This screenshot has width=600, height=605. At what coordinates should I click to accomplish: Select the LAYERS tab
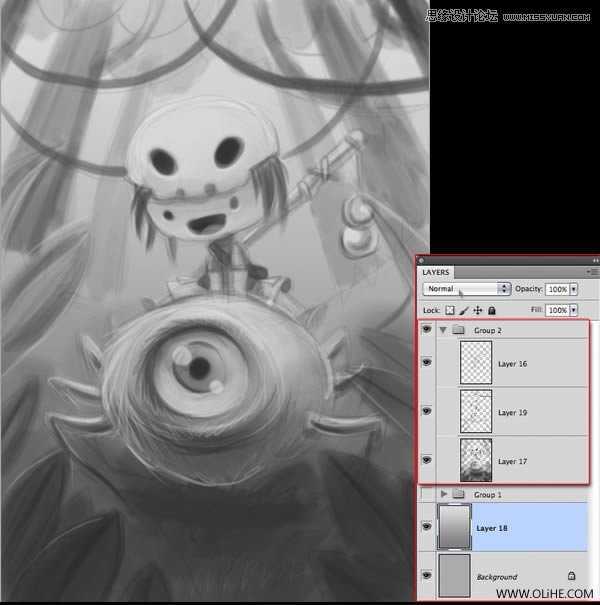click(x=436, y=272)
